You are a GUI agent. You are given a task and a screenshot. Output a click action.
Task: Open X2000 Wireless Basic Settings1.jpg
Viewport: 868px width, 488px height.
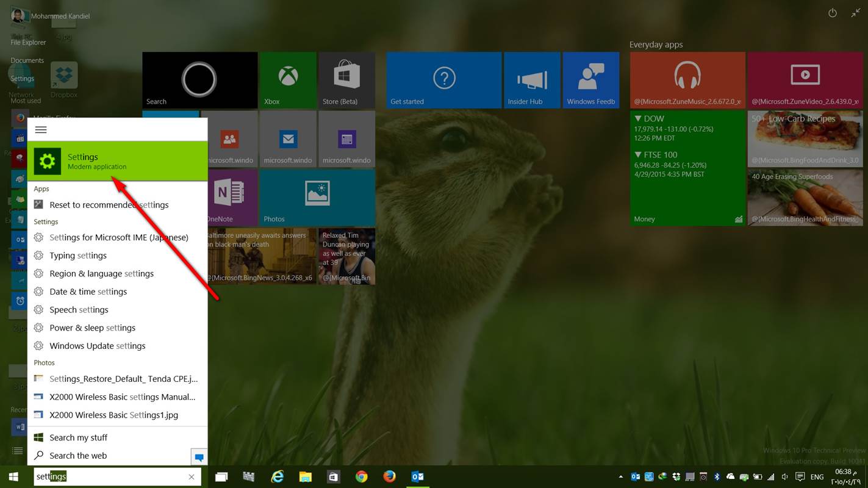click(117, 415)
